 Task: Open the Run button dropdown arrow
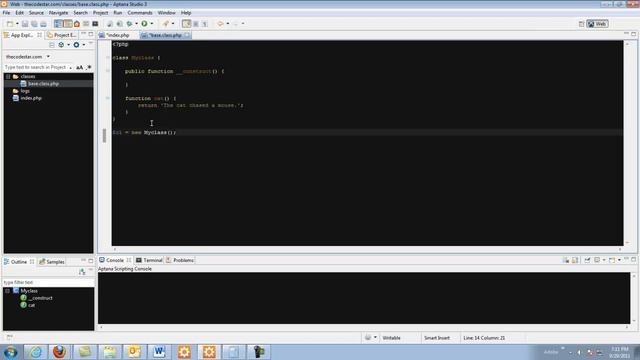point(151,24)
